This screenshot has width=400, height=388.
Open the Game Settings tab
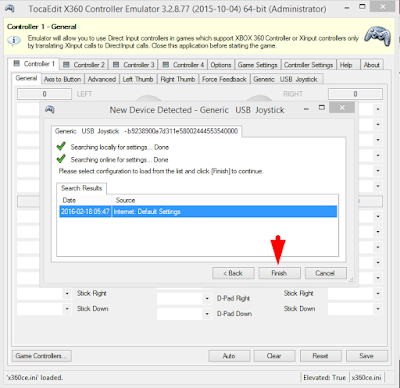click(258, 65)
